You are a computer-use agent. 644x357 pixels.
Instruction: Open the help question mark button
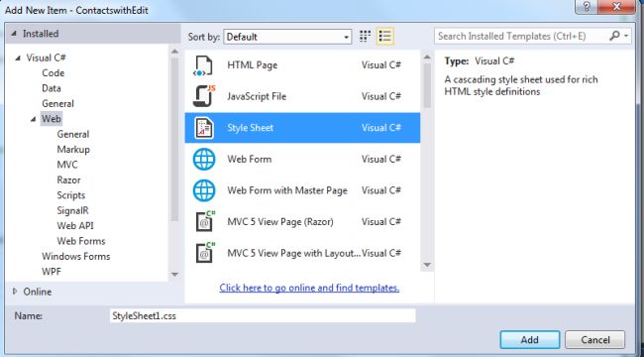click(x=587, y=7)
